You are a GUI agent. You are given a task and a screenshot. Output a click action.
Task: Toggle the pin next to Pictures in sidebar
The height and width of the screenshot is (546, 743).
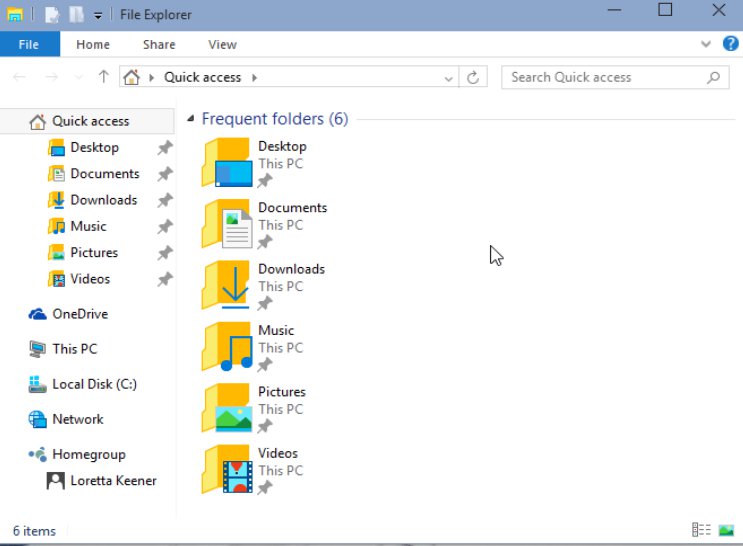(x=165, y=253)
